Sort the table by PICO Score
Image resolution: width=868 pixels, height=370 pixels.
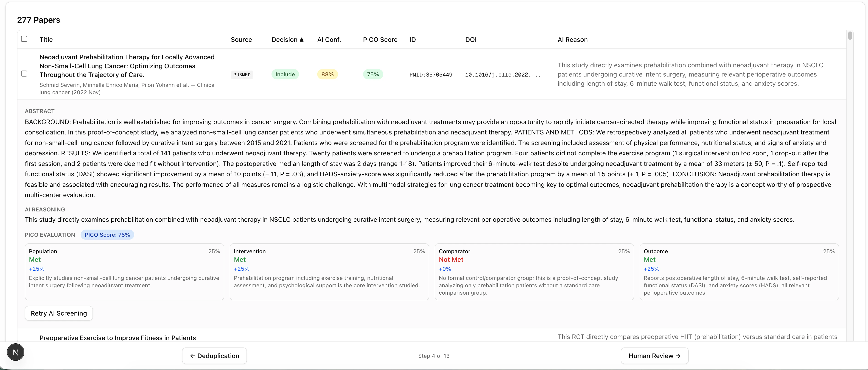pos(380,40)
